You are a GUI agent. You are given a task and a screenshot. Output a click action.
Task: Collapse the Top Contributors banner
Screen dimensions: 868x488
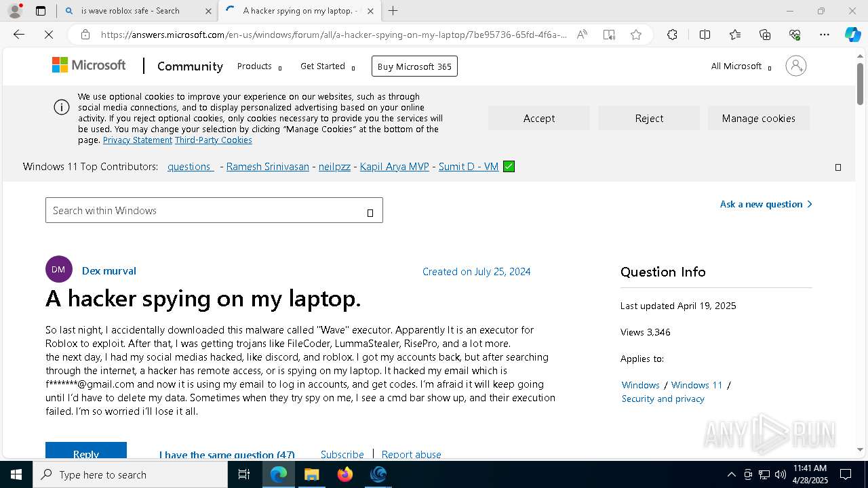pyautogui.click(x=837, y=167)
